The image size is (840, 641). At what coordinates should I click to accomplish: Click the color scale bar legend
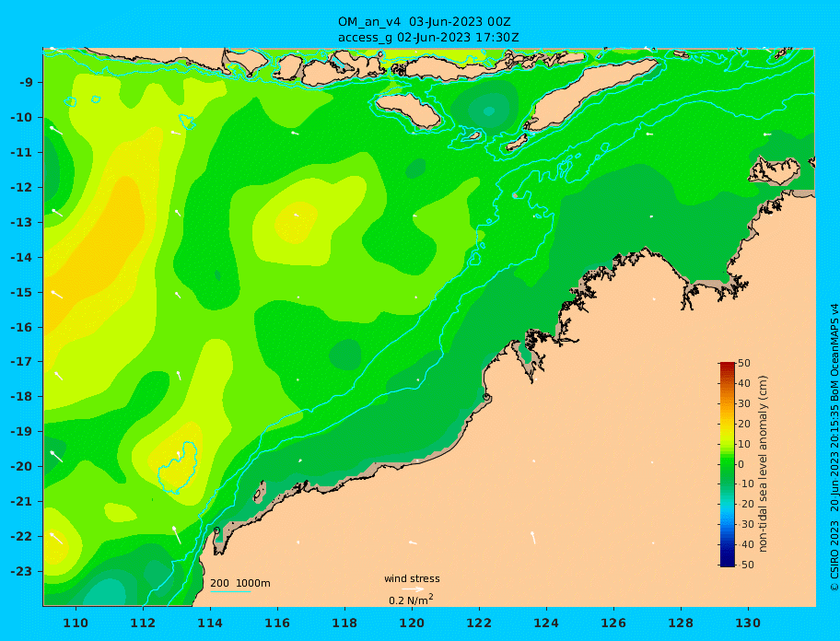pyautogui.click(x=727, y=464)
